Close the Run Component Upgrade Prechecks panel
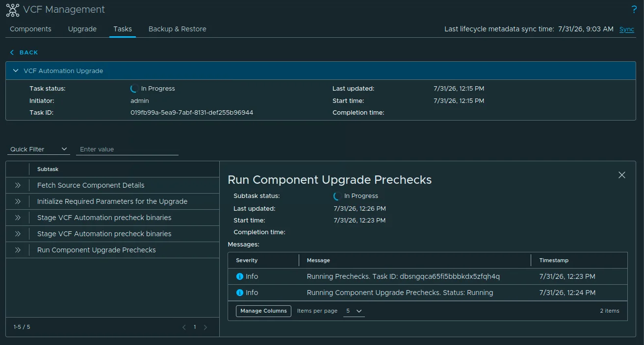The width and height of the screenshot is (644, 345). point(622,175)
